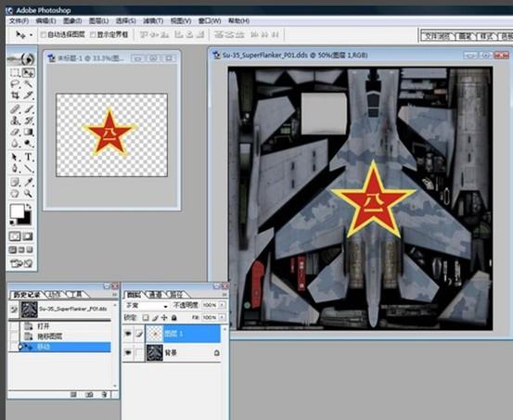
Task: Enable the show bounding box checkbox
Action: click(93, 34)
